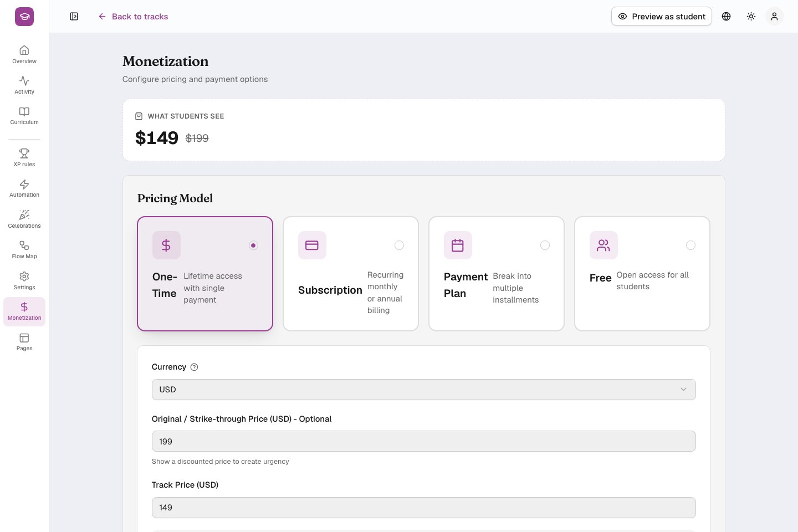798x532 pixels.
Task: Click Preview as student button
Action: coord(662,17)
